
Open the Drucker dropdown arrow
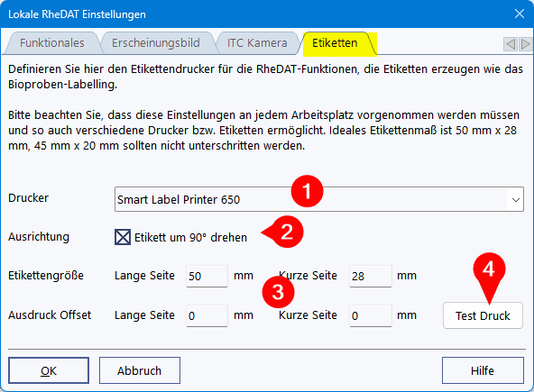coord(516,199)
